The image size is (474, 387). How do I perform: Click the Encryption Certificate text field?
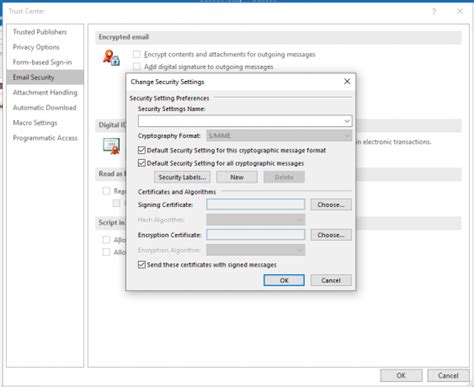256,235
